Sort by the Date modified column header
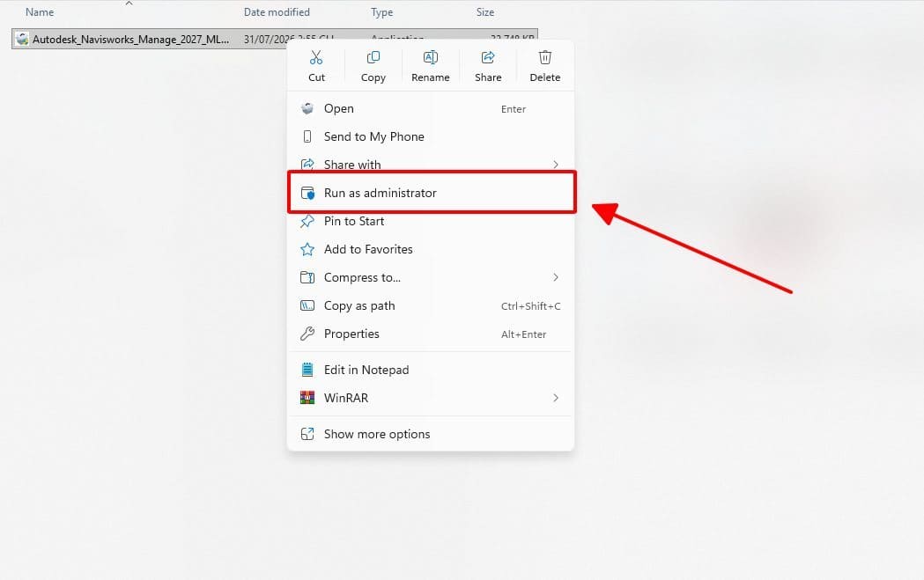This screenshot has width=924, height=580. (277, 11)
